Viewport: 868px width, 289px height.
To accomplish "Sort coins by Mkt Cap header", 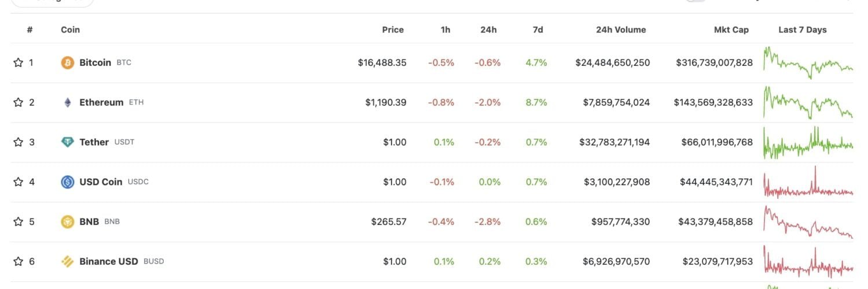I will pos(731,29).
